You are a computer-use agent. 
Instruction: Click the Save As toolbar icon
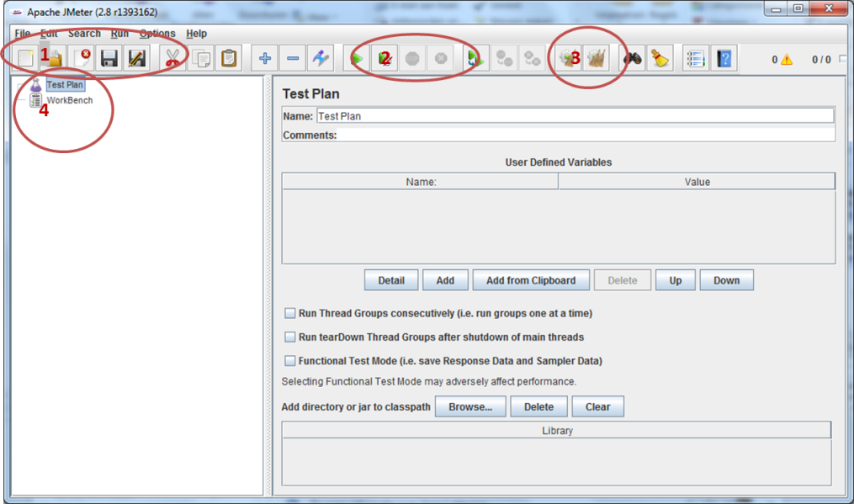[137, 58]
